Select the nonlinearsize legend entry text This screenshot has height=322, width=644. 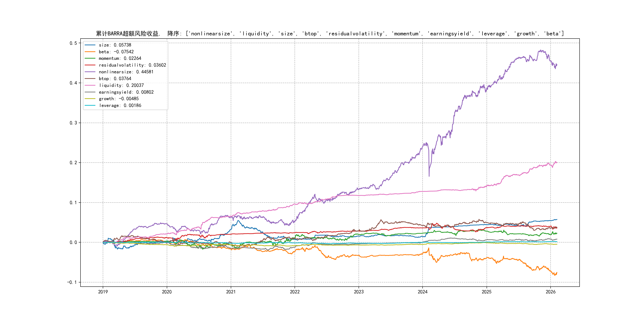click(126, 72)
